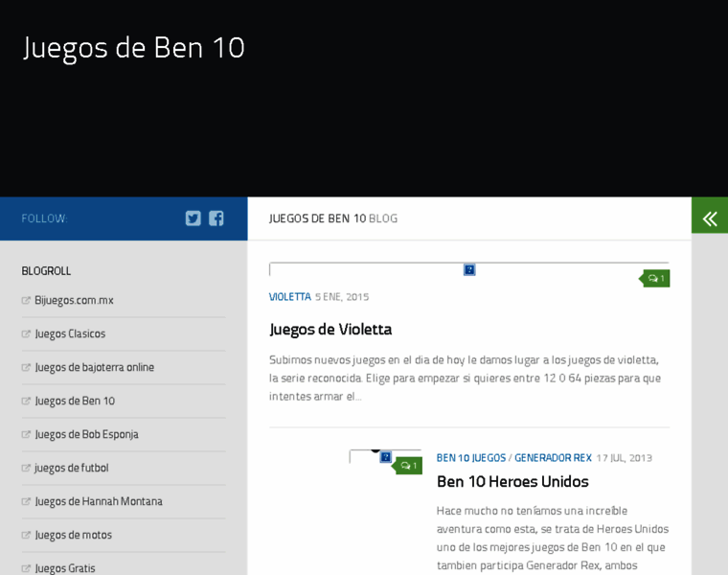Click the BLOGROLL sidebar heading

46,271
